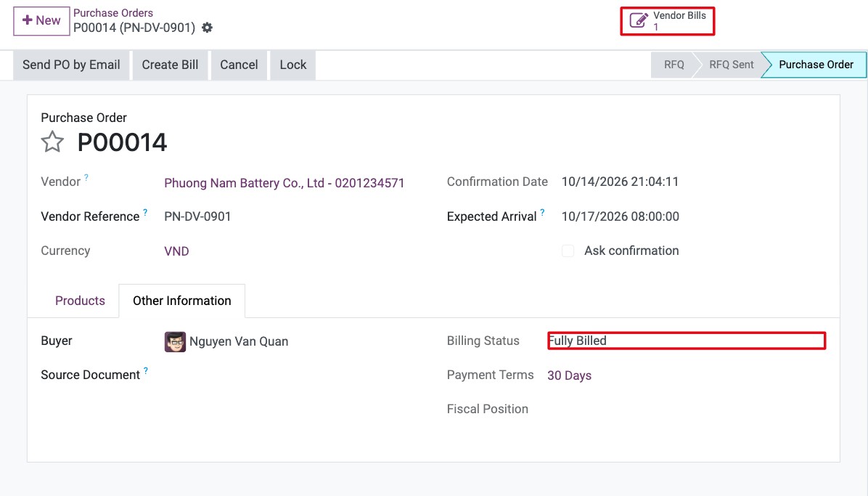Click the Create Bill button

click(x=170, y=65)
